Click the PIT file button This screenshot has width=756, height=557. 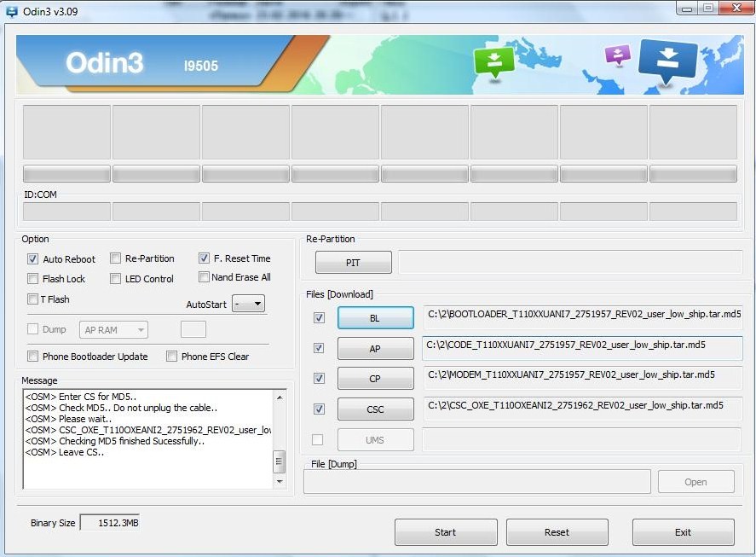pyautogui.click(x=353, y=263)
